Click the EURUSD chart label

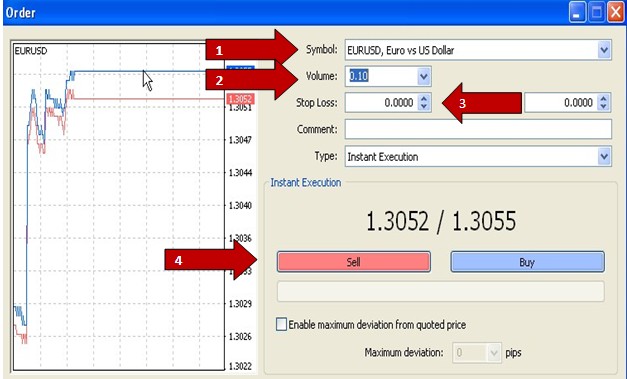pos(31,51)
